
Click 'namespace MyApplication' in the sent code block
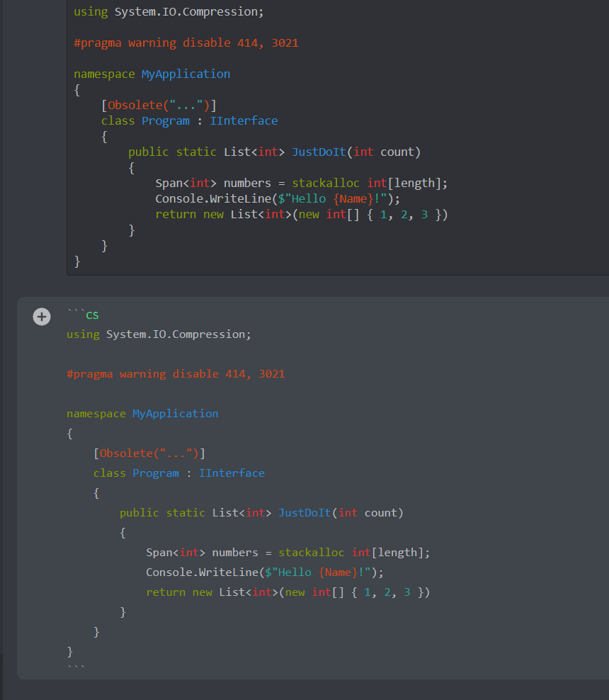152,74
